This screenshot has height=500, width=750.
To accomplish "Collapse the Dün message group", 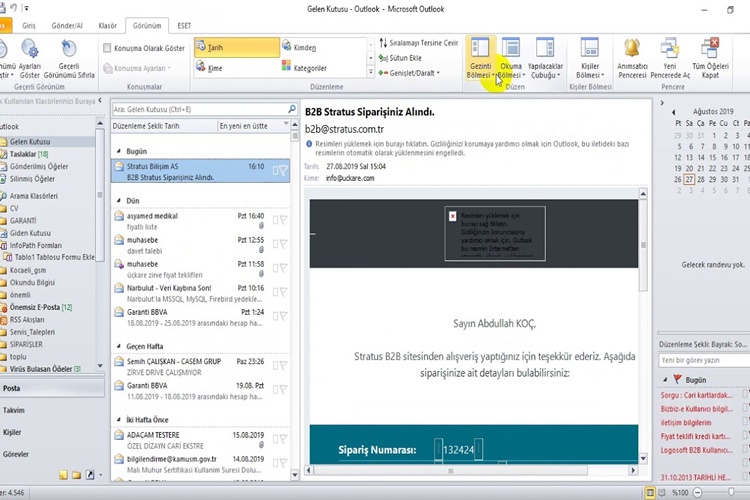I will pyautogui.click(x=119, y=200).
